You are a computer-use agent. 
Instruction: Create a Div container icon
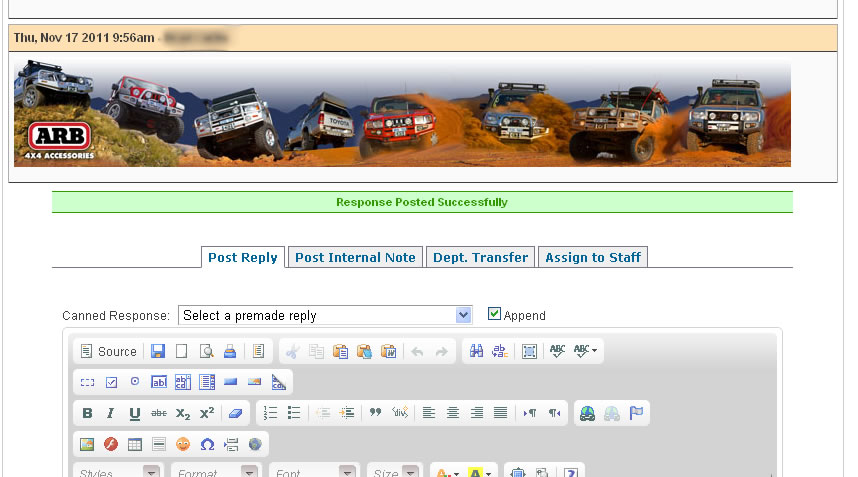click(x=400, y=413)
